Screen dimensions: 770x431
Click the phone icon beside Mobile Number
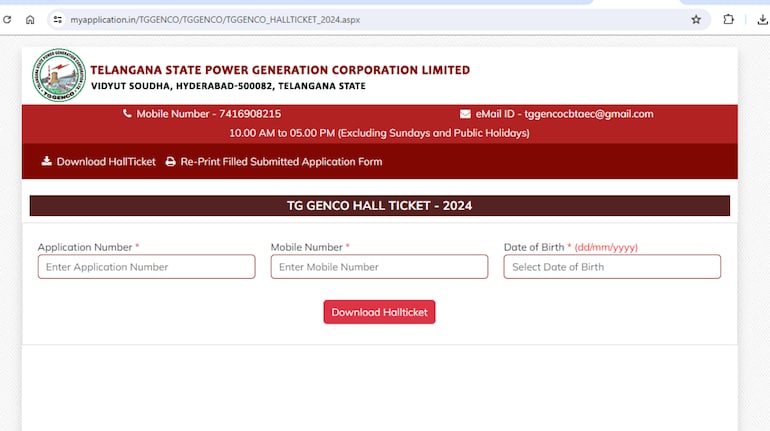click(127, 113)
